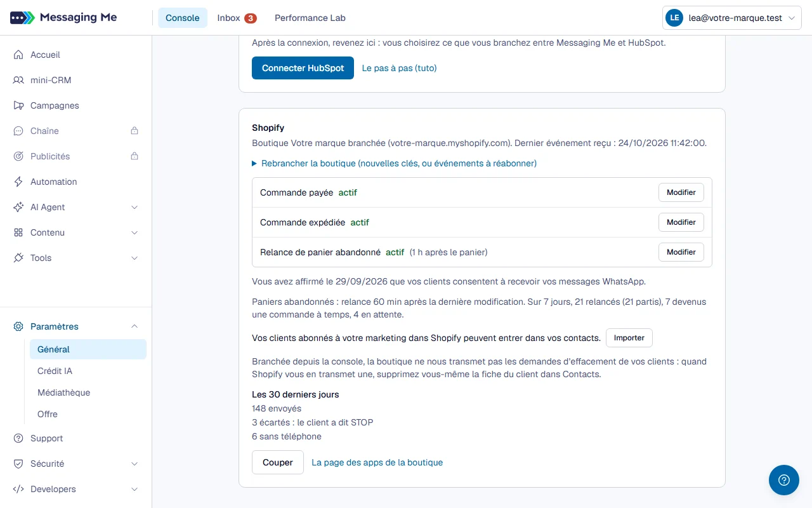Click the Support question-mark icon

[x=18, y=438]
